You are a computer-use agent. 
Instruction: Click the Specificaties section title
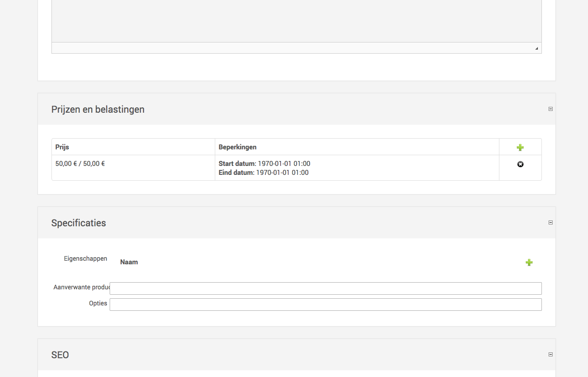(x=78, y=223)
